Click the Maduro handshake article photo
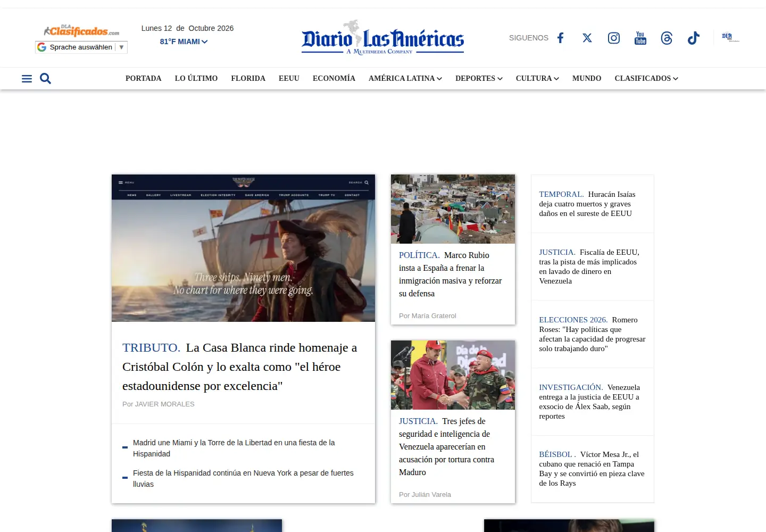 tap(453, 375)
